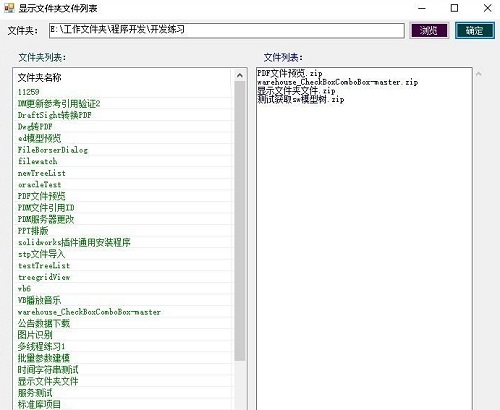
Task: Select folder vb6
Action: pos(123,289)
